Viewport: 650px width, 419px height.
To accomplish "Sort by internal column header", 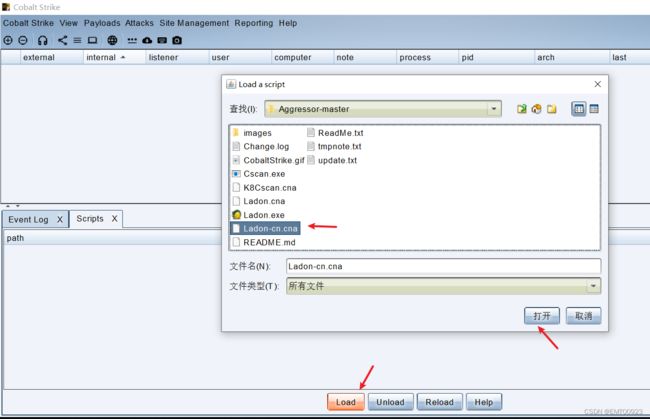I will click(114, 57).
